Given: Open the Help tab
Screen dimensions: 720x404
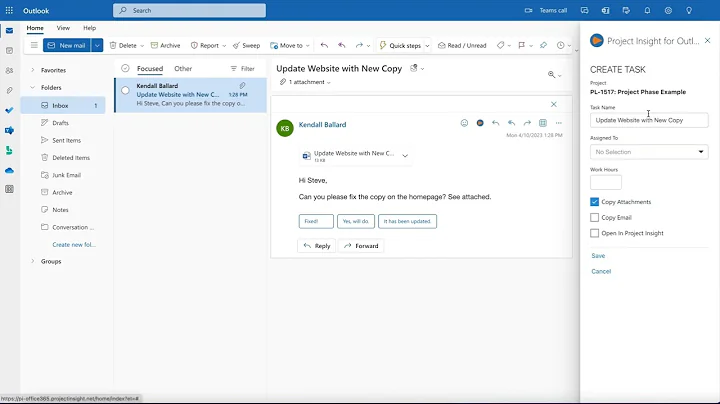Looking at the screenshot, I should [x=90, y=28].
